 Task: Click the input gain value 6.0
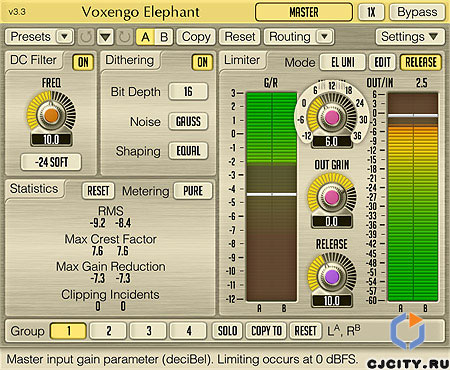[332, 142]
